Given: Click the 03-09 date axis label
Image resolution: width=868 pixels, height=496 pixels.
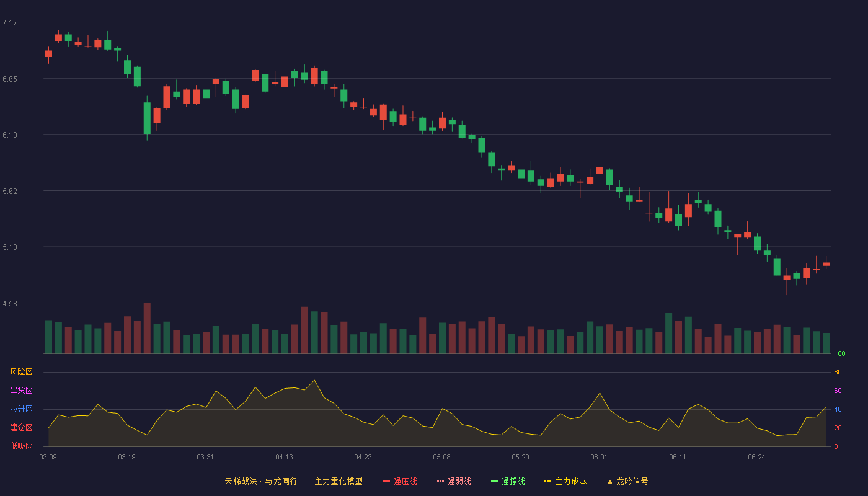Looking at the screenshot, I should 48,457.
